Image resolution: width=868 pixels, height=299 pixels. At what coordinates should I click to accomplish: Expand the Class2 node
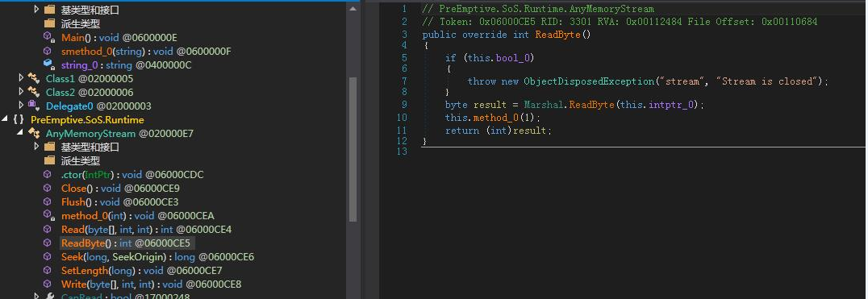[22, 93]
